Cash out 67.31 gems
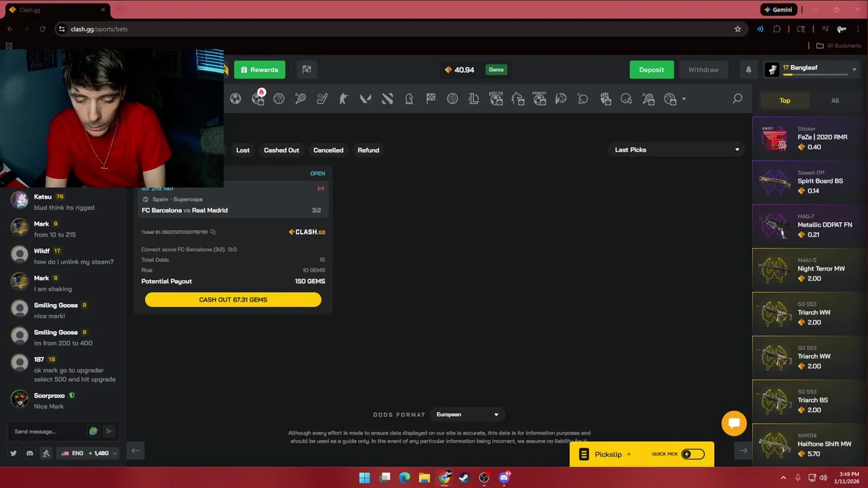 click(233, 300)
